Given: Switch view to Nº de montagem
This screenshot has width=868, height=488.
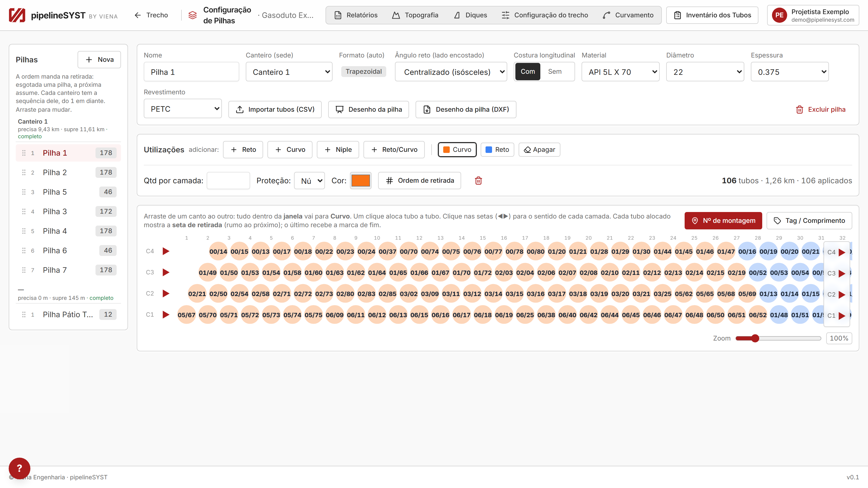Looking at the screenshot, I should click(723, 221).
